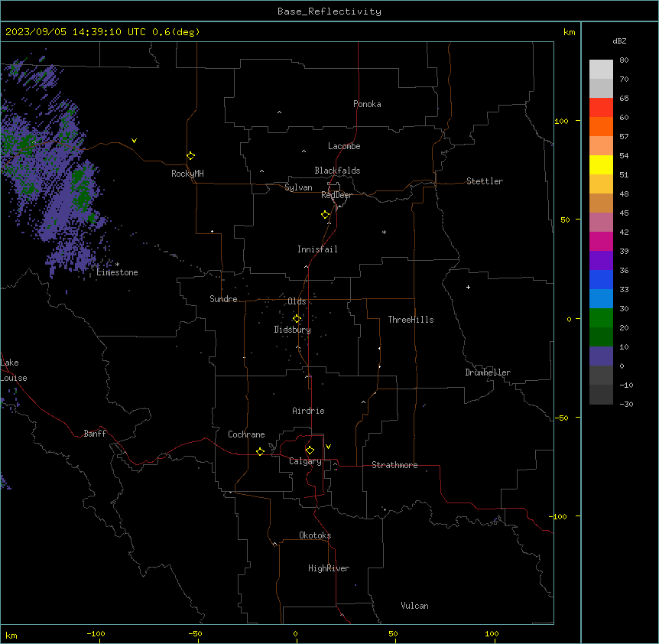Click the bright green 20-30 dBZ swatch
Image resolution: width=659 pixels, height=644 pixels.
pyautogui.click(x=601, y=318)
